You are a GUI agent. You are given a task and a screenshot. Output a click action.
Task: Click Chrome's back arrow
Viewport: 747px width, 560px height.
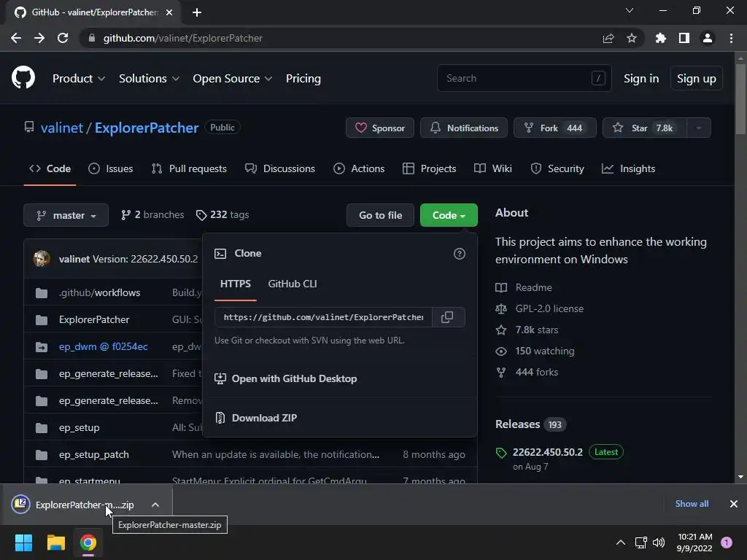[x=16, y=38]
